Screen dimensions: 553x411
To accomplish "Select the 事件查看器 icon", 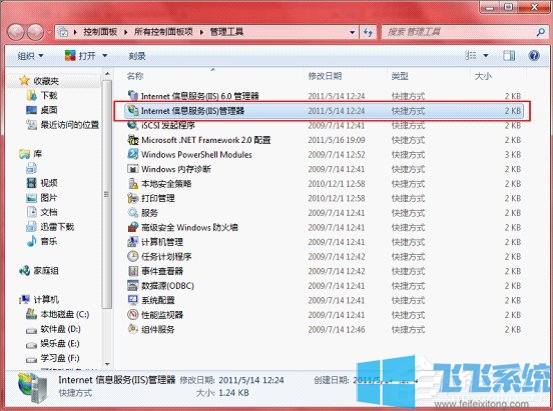I will coord(133,271).
